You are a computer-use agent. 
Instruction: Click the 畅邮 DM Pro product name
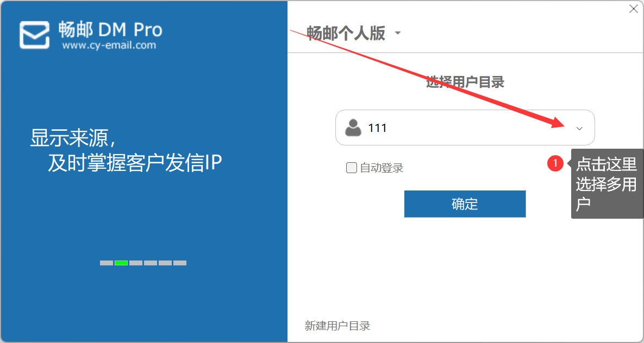110,29
